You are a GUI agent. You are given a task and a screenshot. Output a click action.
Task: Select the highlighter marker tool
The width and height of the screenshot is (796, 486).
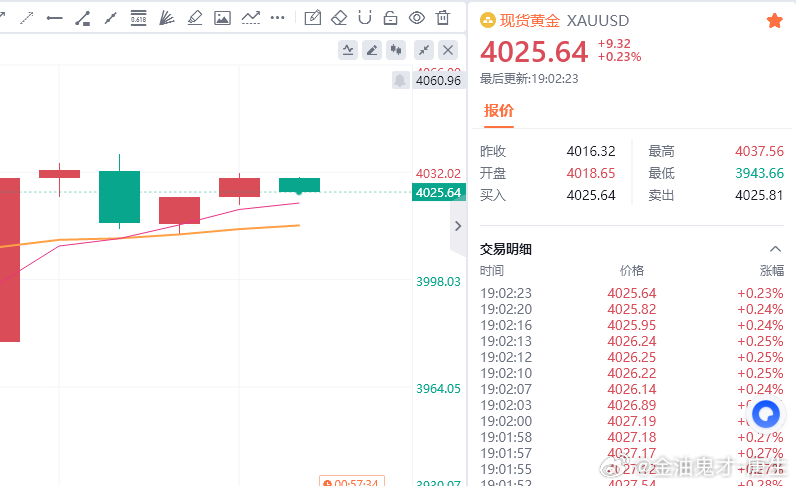[194, 18]
